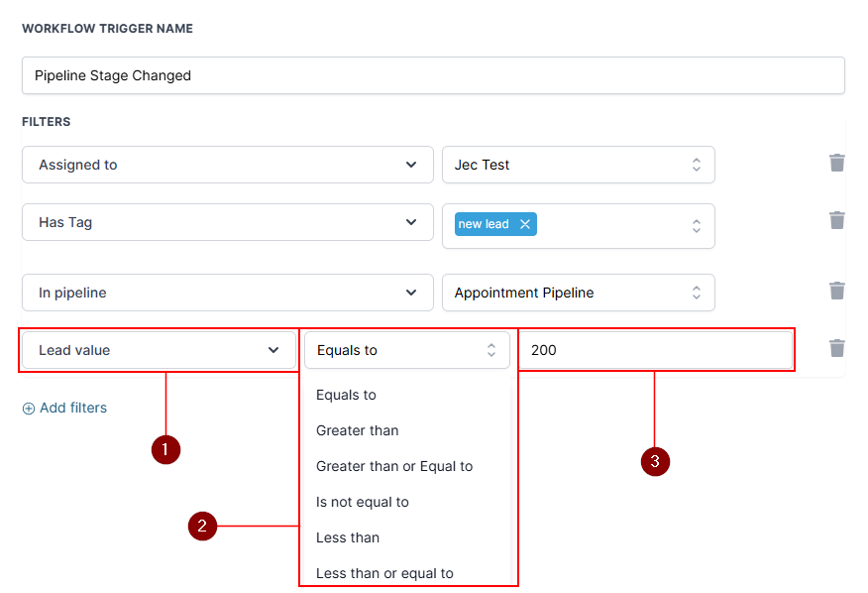Click the Add filters link

(x=73, y=408)
